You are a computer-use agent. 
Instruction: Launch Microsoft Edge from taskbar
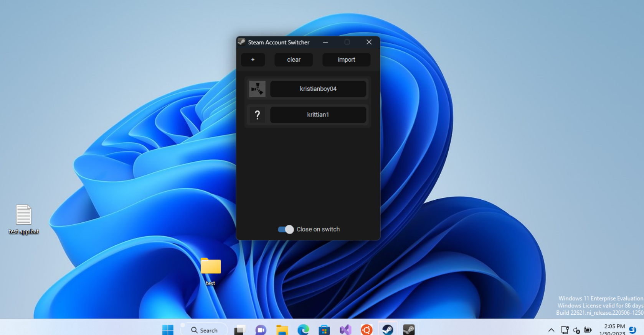pyautogui.click(x=303, y=330)
